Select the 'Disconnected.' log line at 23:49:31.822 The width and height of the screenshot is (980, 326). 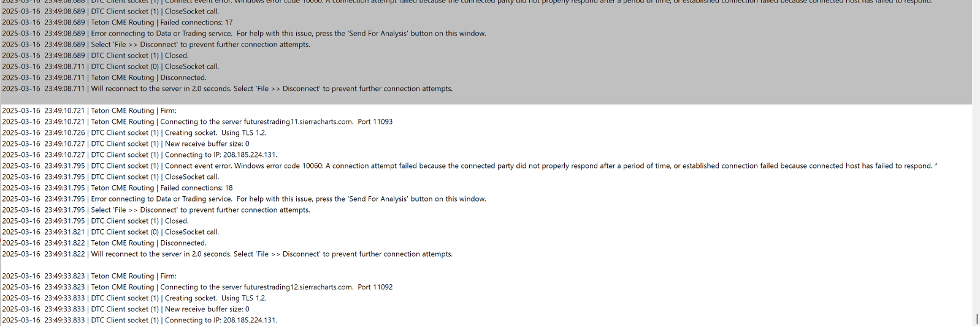pyautogui.click(x=148, y=243)
